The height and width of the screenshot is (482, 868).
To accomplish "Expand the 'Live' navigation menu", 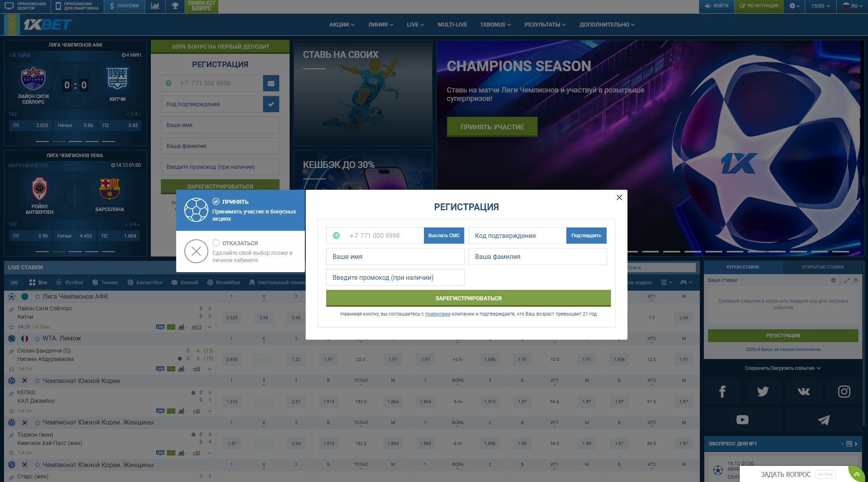I will (x=415, y=25).
